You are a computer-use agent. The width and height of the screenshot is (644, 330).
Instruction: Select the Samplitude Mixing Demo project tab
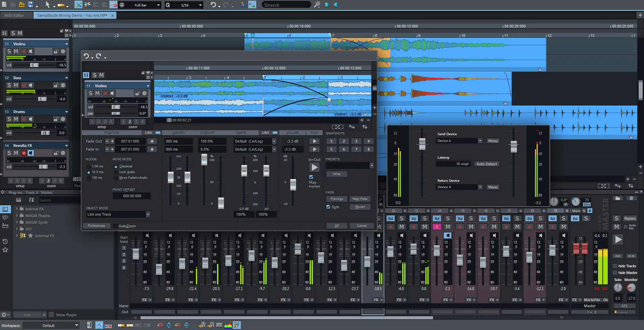(72, 15)
